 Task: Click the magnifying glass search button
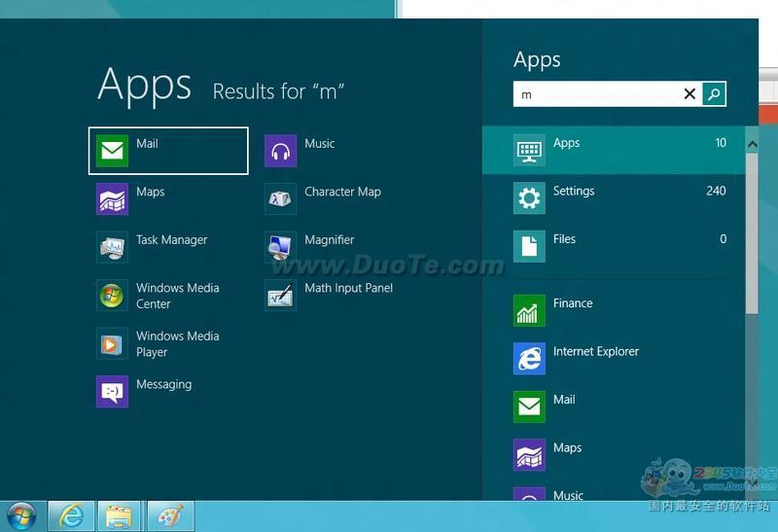[x=714, y=93]
